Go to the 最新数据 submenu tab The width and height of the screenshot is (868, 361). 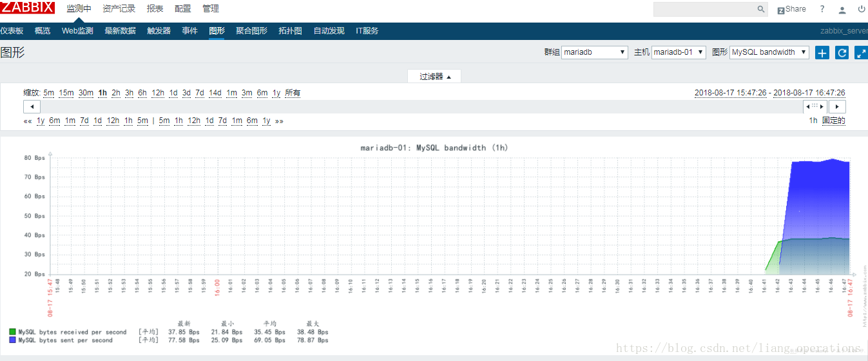[x=120, y=31]
